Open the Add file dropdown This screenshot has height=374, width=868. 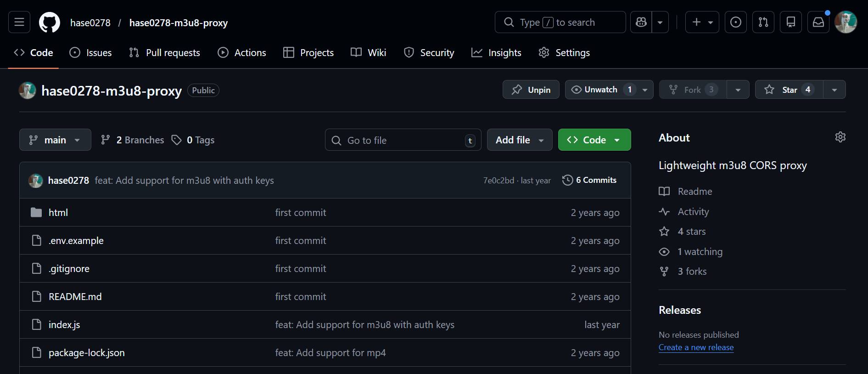[519, 140]
